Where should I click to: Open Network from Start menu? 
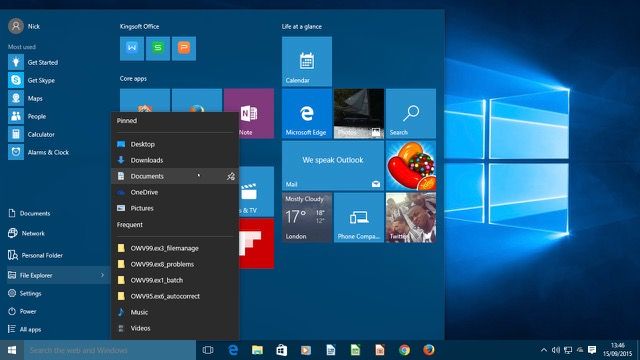coord(26,233)
